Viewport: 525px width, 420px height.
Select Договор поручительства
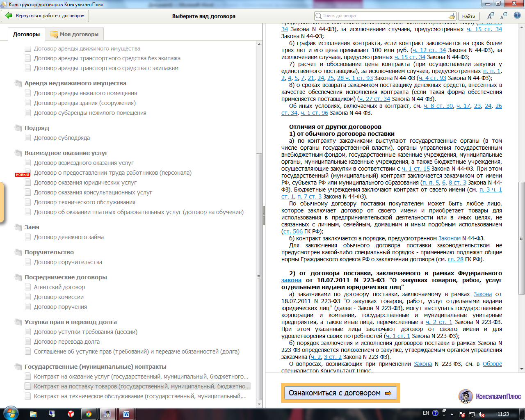(68, 262)
